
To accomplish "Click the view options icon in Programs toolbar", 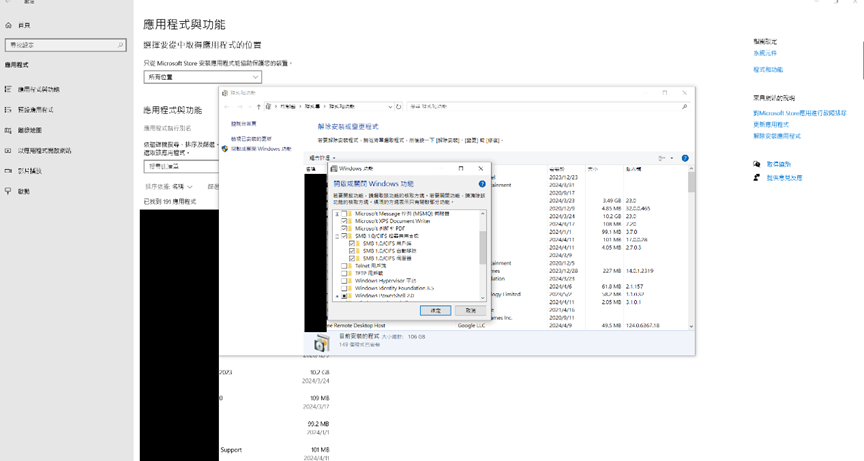I will pyautogui.click(x=662, y=158).
